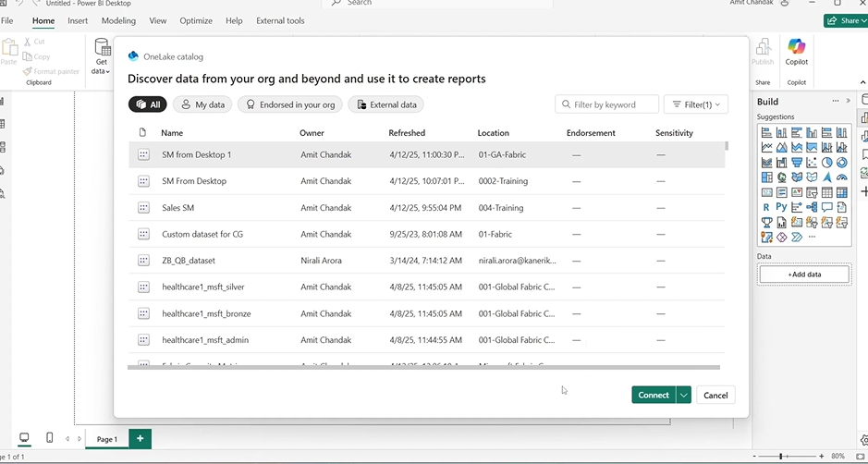Toggle the My data filter pill
This screenshot has width=868, height=464.
(202, 104)
